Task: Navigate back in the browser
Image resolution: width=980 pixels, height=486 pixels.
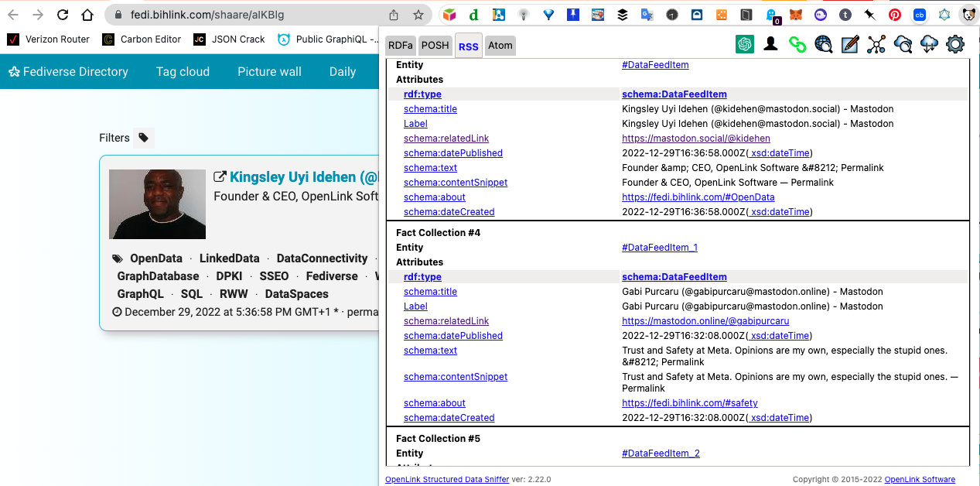Action: (13, 15)
